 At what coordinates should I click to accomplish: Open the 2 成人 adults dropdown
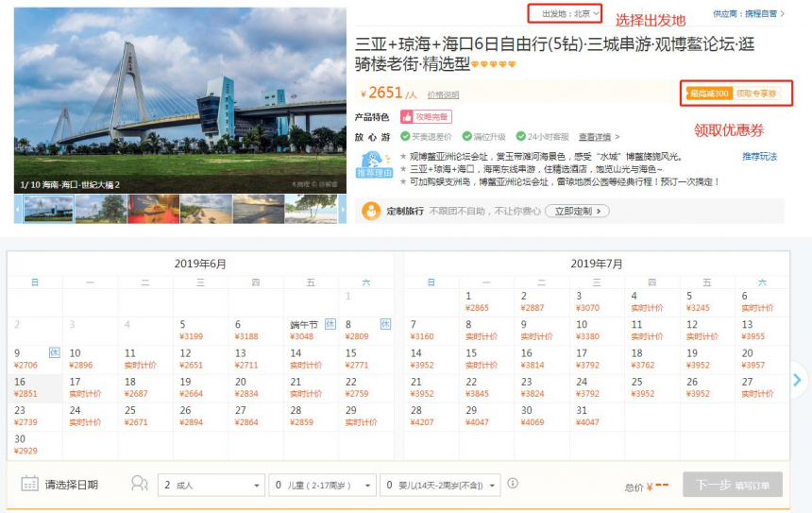pyautogui.click(x=211, y=485)
